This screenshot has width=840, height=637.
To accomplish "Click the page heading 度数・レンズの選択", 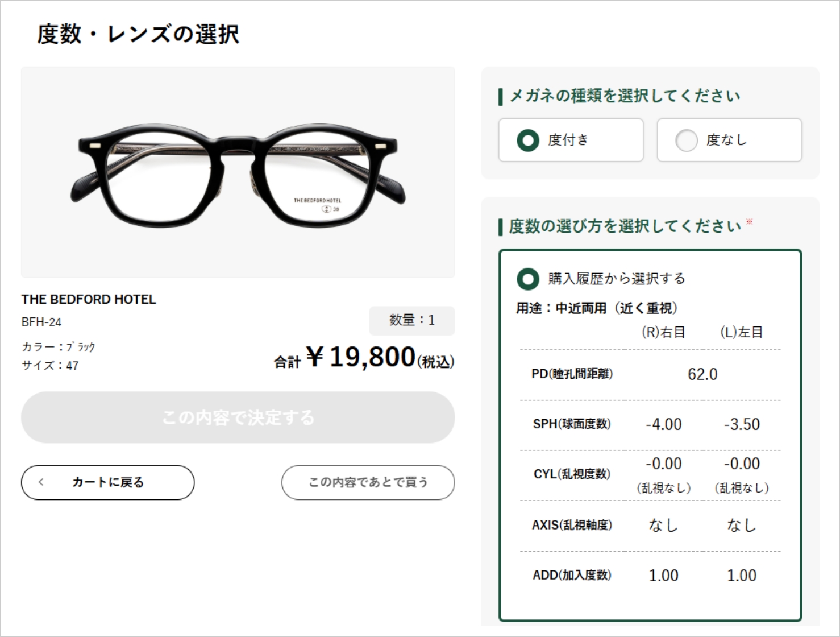I will click(138, 34).
